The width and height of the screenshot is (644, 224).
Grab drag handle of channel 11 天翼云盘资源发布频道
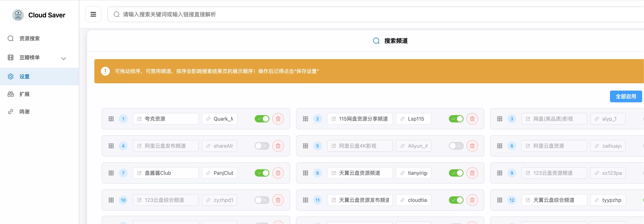pos(306,200)
